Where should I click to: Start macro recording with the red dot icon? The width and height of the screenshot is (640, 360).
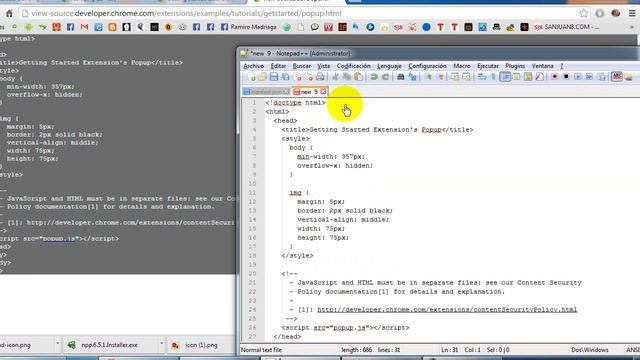(554, 77)
